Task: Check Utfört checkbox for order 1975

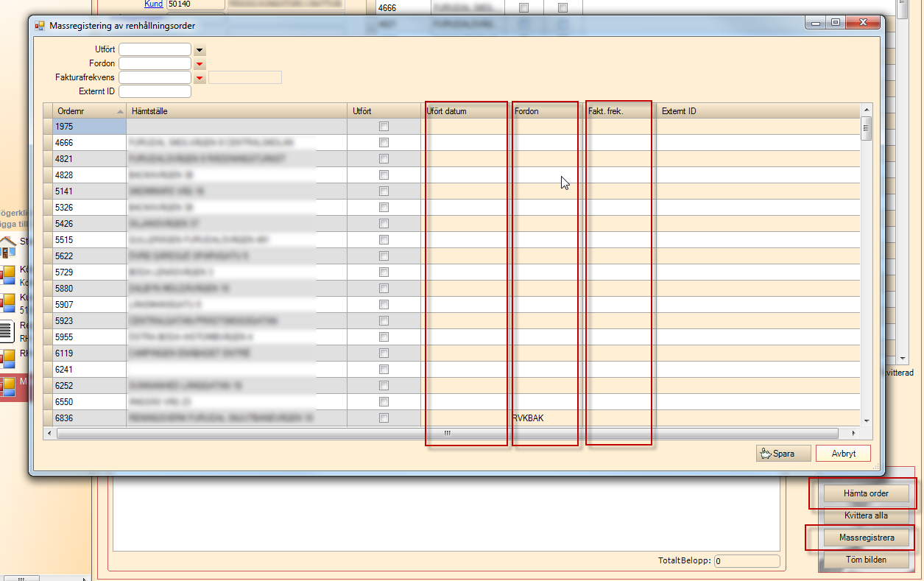Action: point(384,127)
